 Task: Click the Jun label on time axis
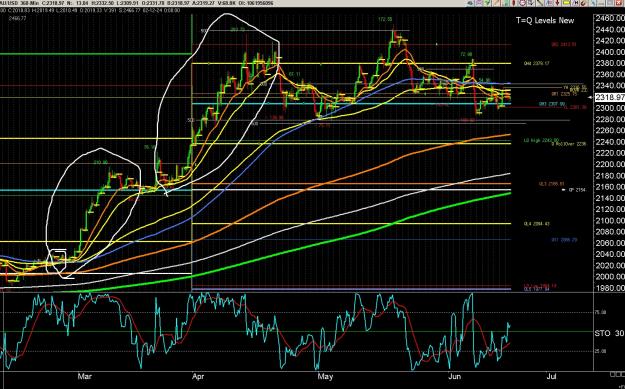[455, 376]
